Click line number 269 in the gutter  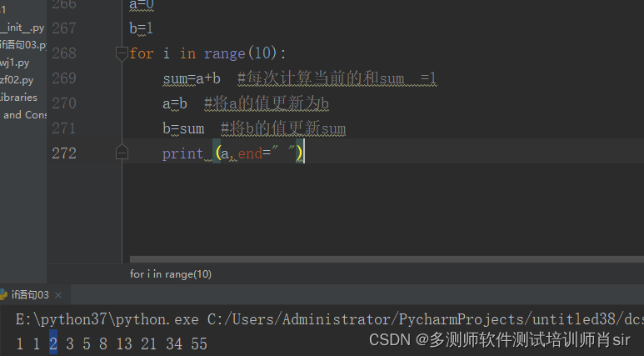point(64,78)
